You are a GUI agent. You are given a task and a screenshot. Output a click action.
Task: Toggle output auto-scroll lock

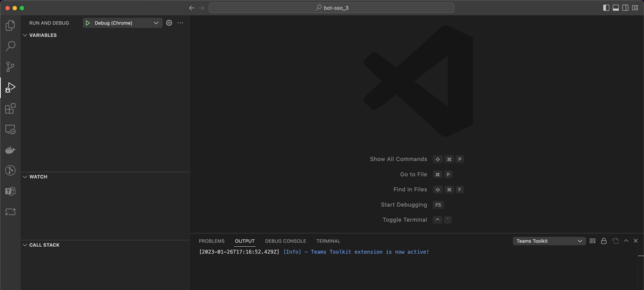604,241
